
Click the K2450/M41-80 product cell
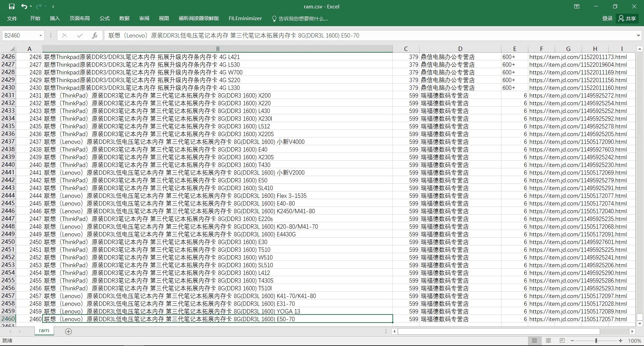click(218, 211)
